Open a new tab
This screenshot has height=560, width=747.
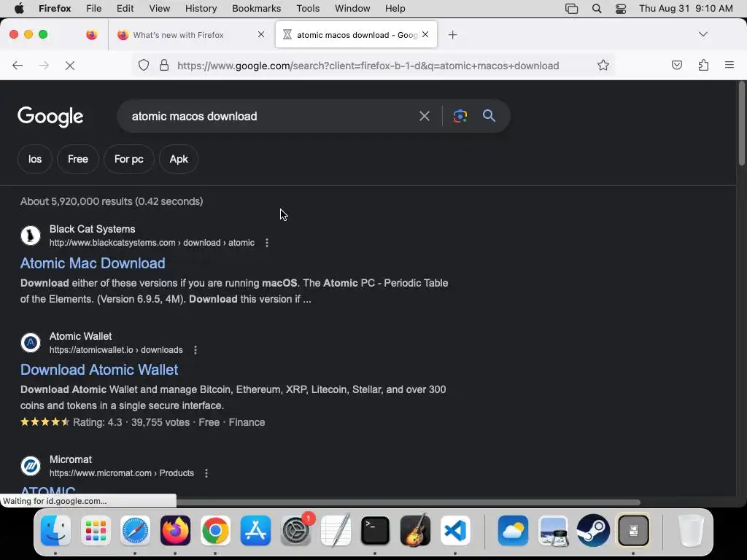(452, 35)
